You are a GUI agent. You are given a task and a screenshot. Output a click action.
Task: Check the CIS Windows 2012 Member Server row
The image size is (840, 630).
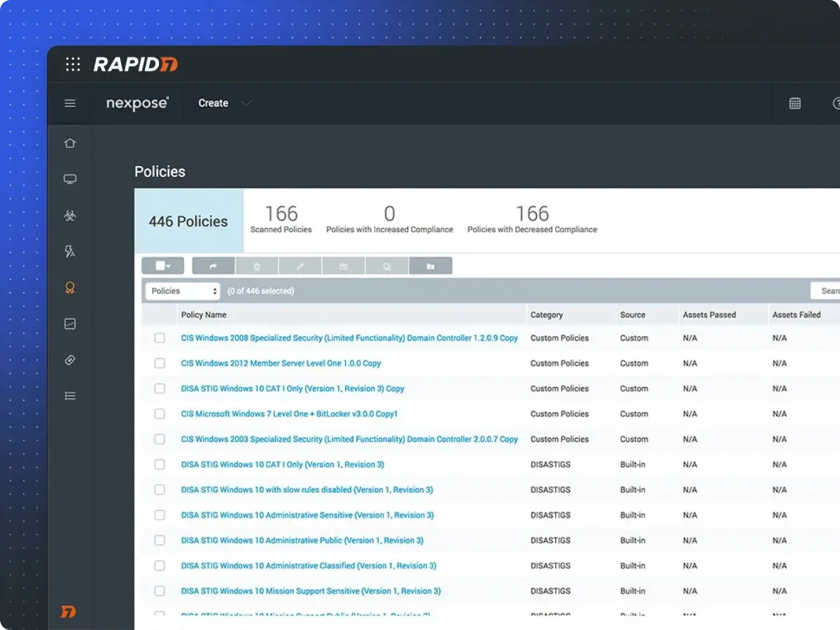(160, 363)
